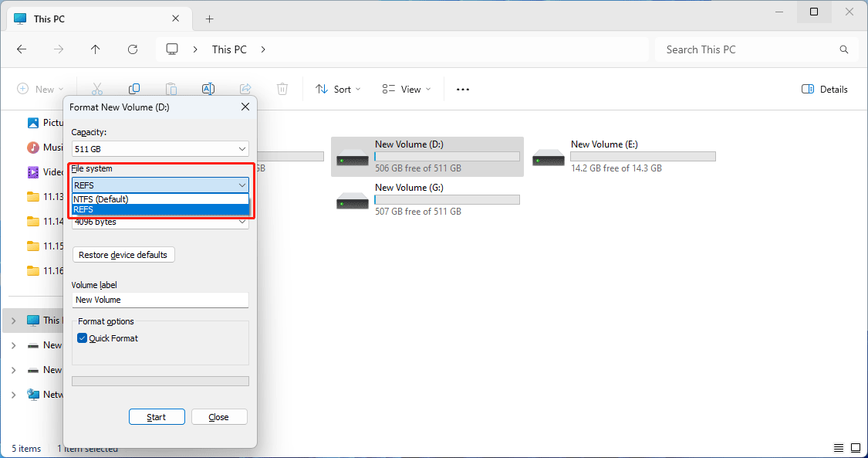Toggle the Quick Format checkbox
Viewport: 868px width, 458px height.
83,338
